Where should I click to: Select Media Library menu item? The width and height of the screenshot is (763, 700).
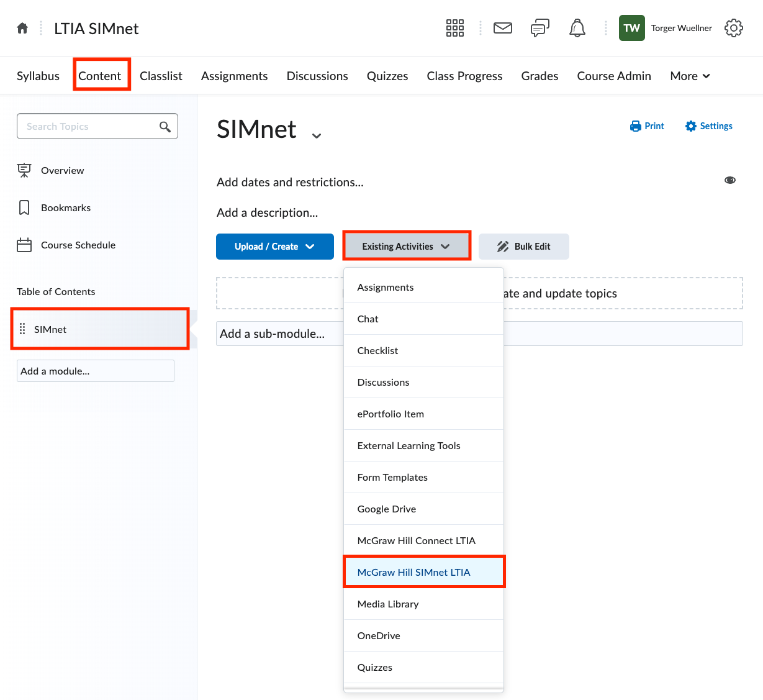(x=423, y=604)
